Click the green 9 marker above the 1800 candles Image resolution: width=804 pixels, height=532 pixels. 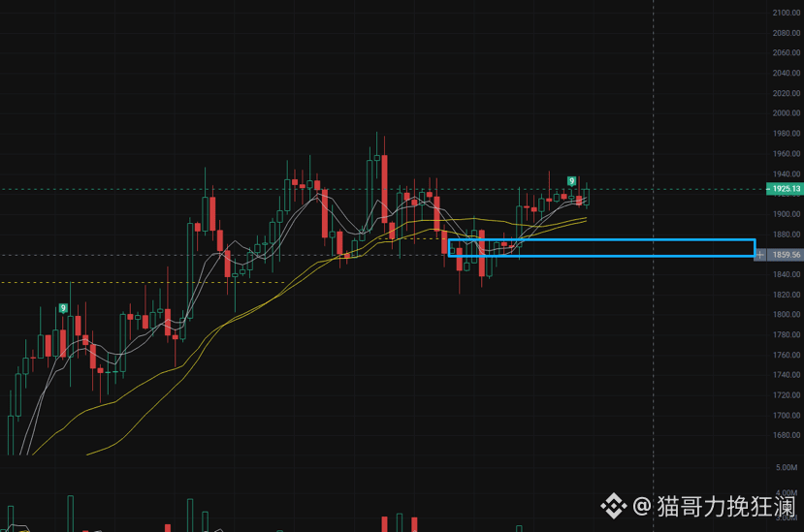tap(63, 308)
